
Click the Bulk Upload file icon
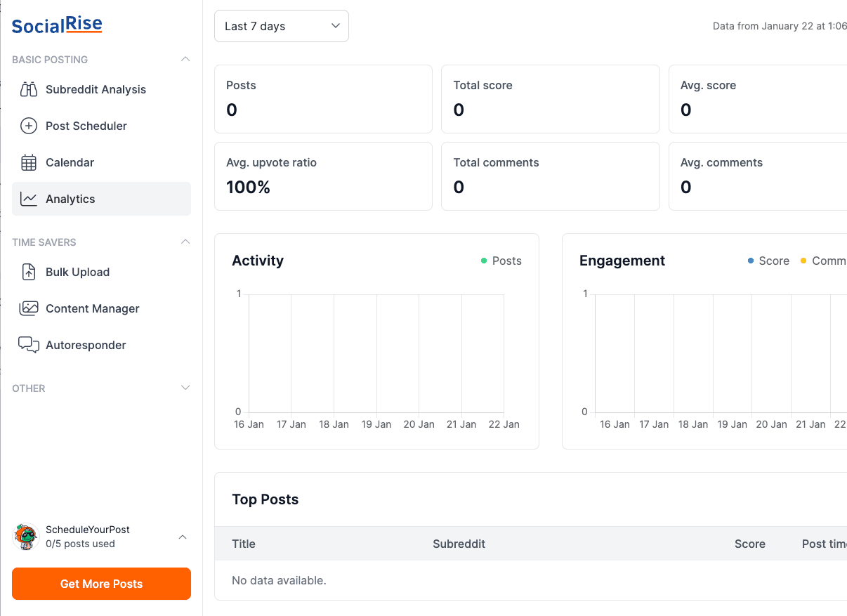(x=29, y=272)
